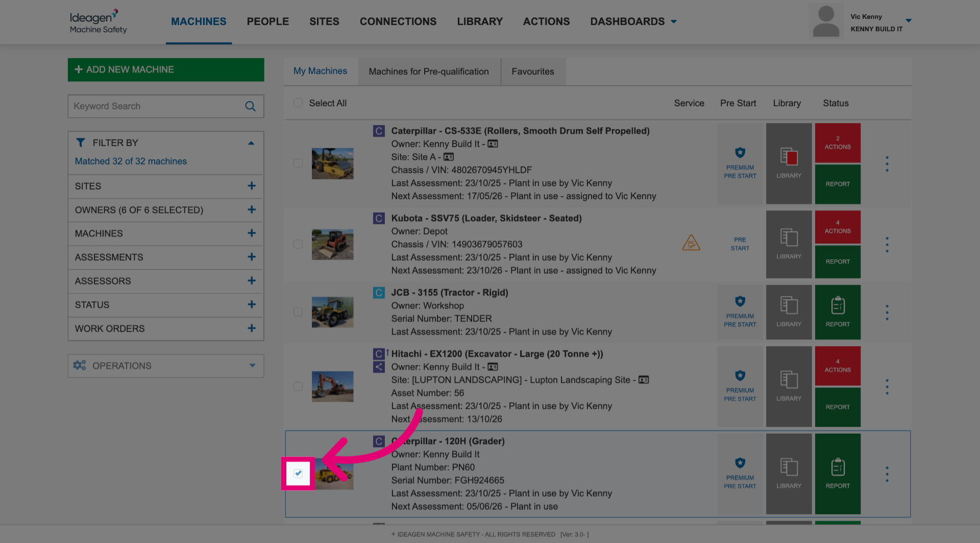This screenshot has height=543, width=980.
Task: Open Premium Pre Start for JCB 3155
Action: tap(740, 312)
